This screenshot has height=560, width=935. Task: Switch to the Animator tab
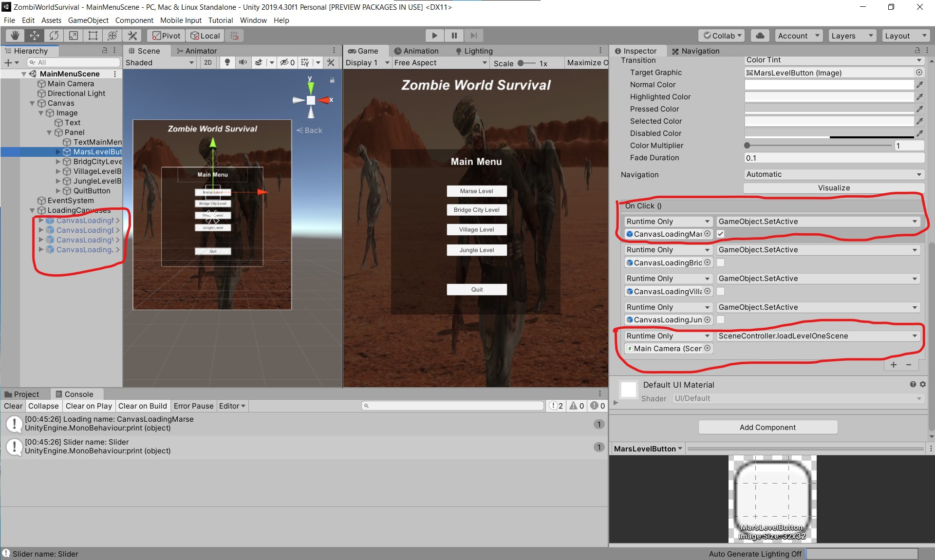196,51
